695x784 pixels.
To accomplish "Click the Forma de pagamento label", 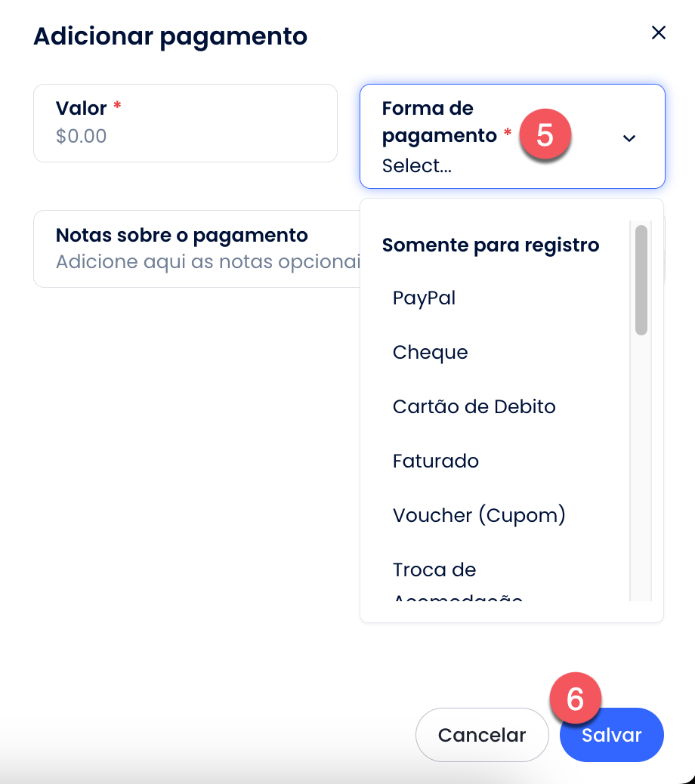I will [439, 122].
